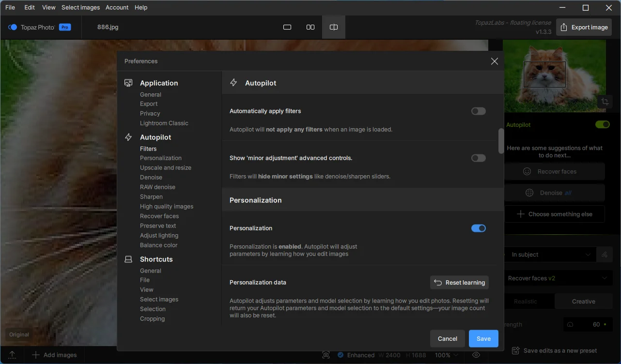Select the split view icon
This screenshot has height=364, width=621.
(334, 27)
